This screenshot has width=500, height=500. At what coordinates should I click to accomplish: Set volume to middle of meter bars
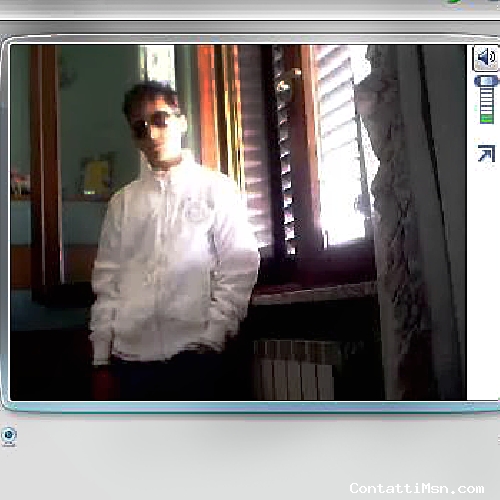click(487, 105)
